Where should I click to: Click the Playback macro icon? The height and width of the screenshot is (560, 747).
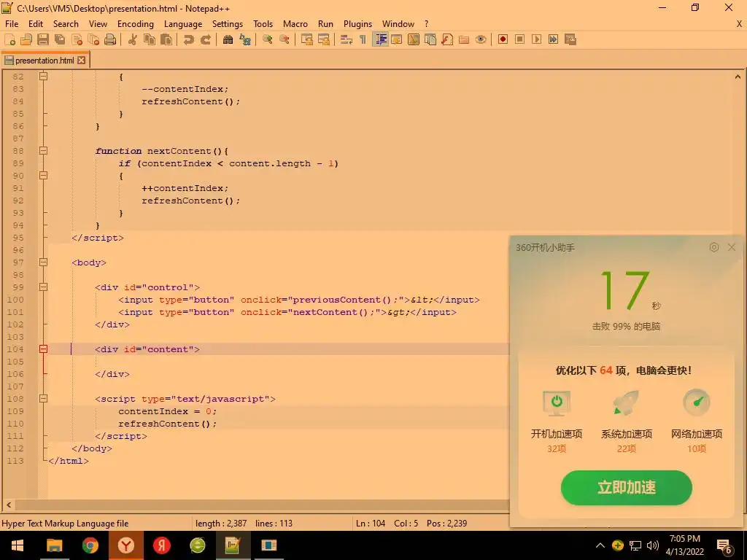tap(536, 39)
